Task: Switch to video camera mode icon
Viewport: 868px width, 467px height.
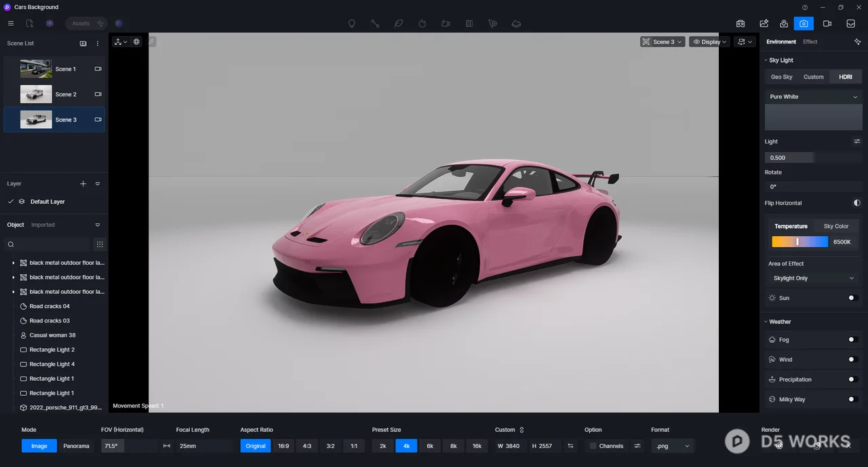Action: tap(827, 23)
